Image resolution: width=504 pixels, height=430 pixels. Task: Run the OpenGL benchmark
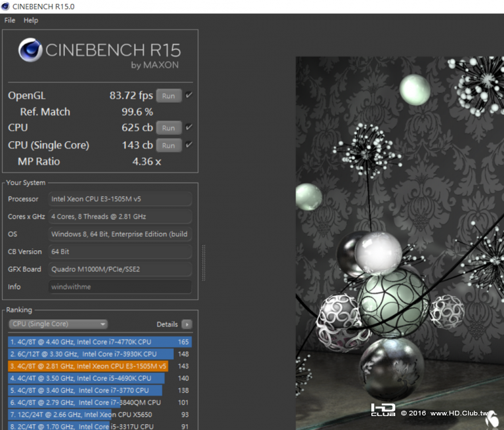click(168, 96)
